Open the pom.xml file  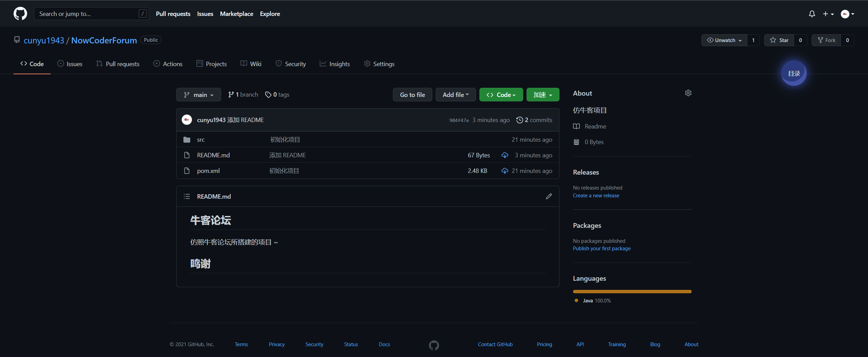pyautogui.click(x=209, y=171)
